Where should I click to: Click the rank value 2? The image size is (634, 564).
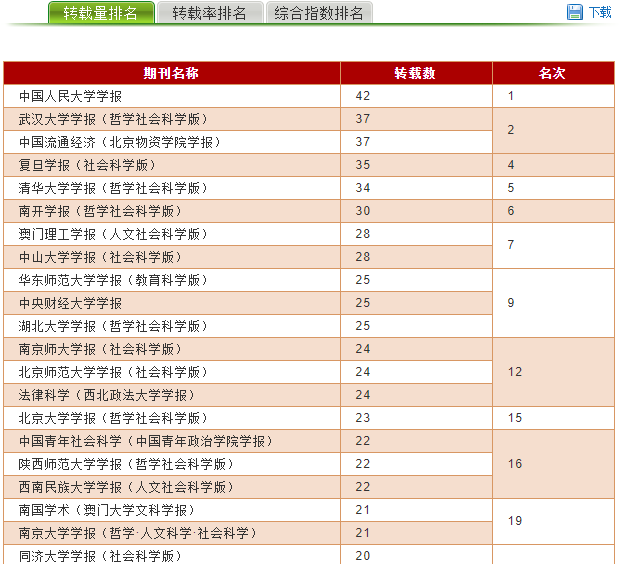(511, 130)
